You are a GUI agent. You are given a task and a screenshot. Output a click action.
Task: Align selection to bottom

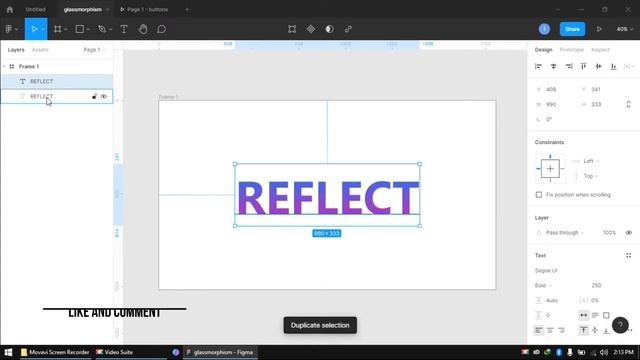point(613,66)
